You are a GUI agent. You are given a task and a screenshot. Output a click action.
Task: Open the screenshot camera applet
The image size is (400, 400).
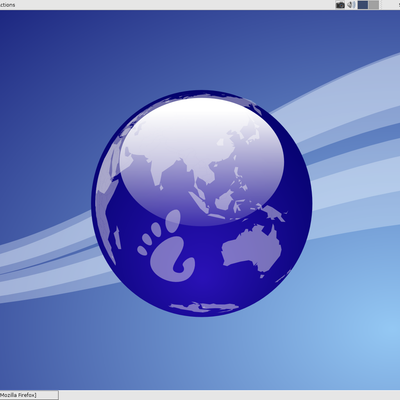pos(340,5)
